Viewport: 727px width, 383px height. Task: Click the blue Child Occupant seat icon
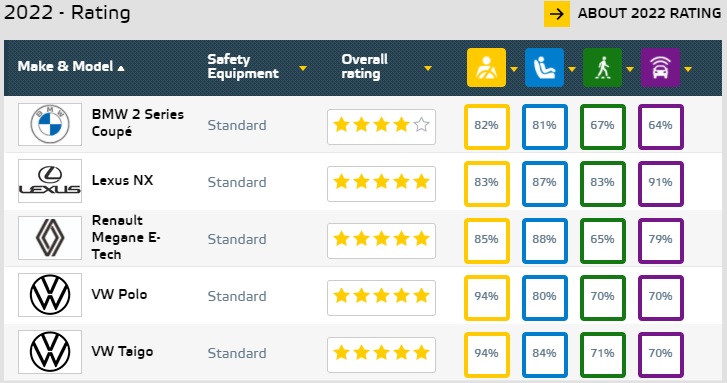point(544,68)
